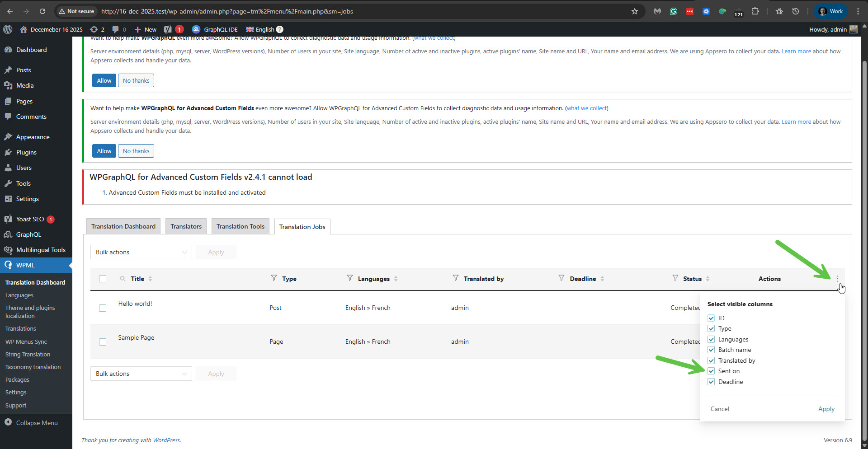Go back in browser history

10,11
